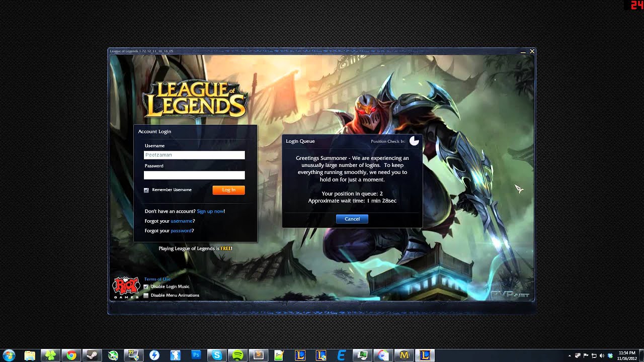Open the yellow M taskbar app
Image resolution: width=644 pixels, height=362 pixels.
tap(404, 355)
